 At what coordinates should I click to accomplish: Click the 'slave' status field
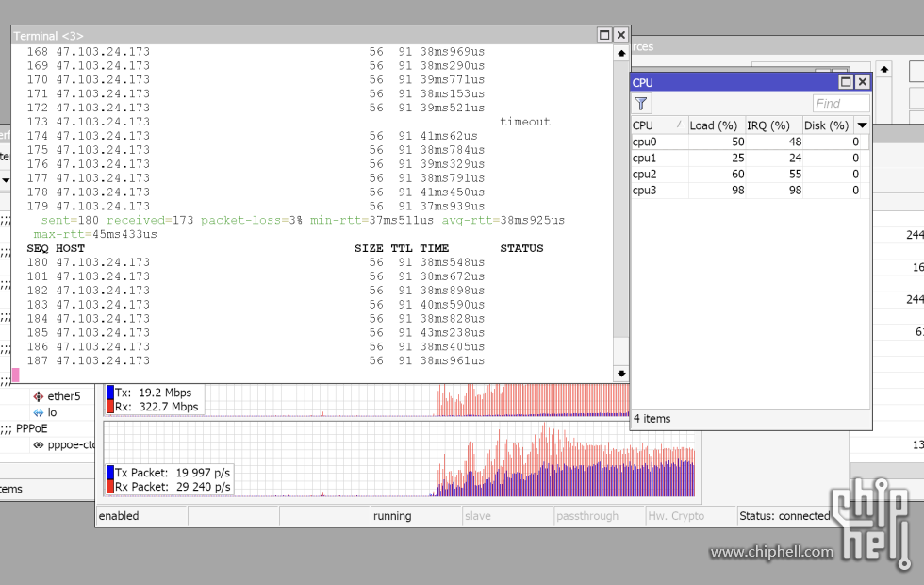508,516
